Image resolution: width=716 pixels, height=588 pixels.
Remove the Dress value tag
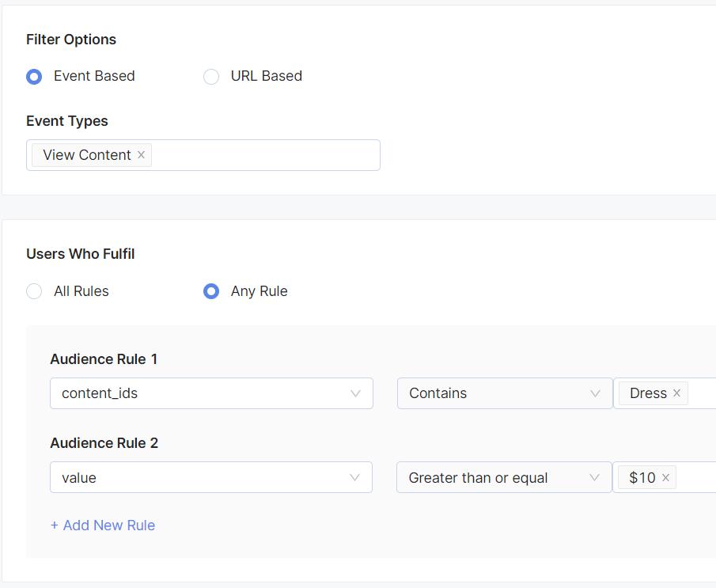pyautogui.click(x=676, y=393)
